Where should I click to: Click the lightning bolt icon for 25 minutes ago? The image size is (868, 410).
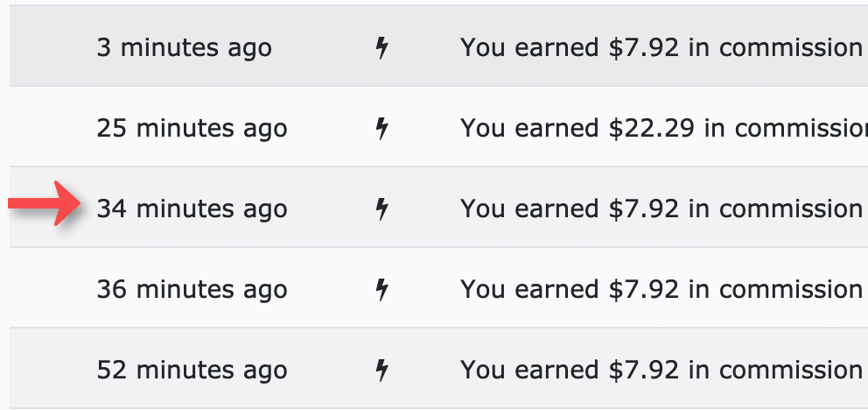click(381, 129)
